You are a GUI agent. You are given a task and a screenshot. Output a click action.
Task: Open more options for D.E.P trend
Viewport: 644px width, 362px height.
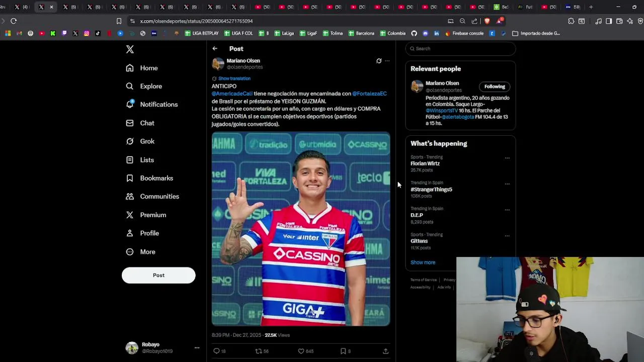point(507,210)
